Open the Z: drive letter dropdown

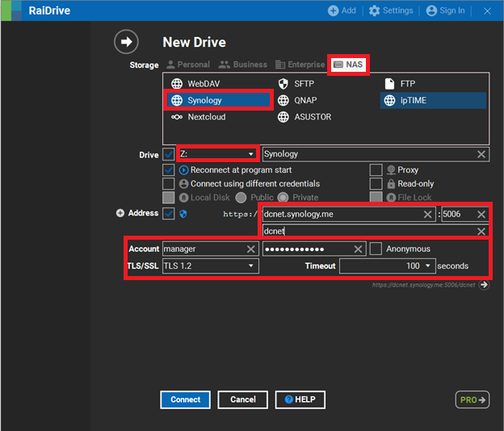pyautogui.click(x=250, y=154)
